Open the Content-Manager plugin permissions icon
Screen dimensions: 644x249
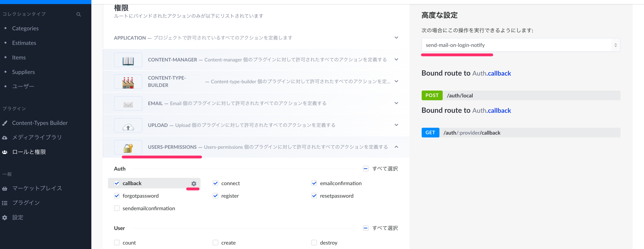pyautogui.click(x=128, y=60)
